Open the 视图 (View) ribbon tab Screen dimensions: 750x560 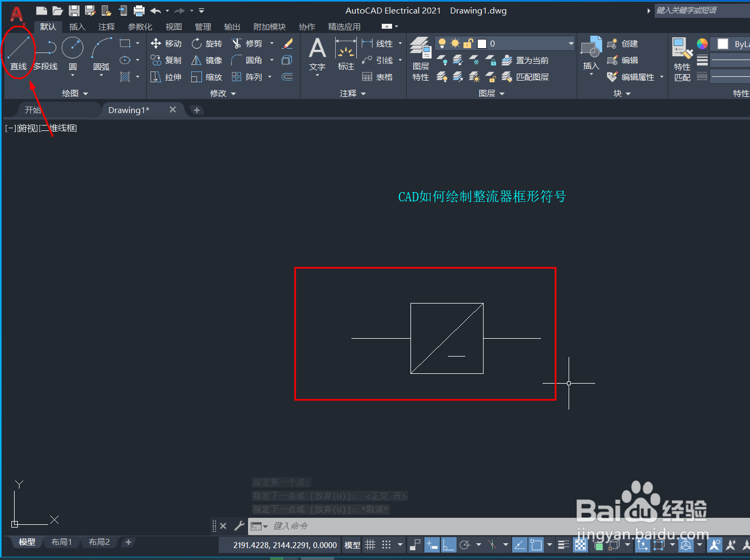pyautogui.click(x=173, y=27)
